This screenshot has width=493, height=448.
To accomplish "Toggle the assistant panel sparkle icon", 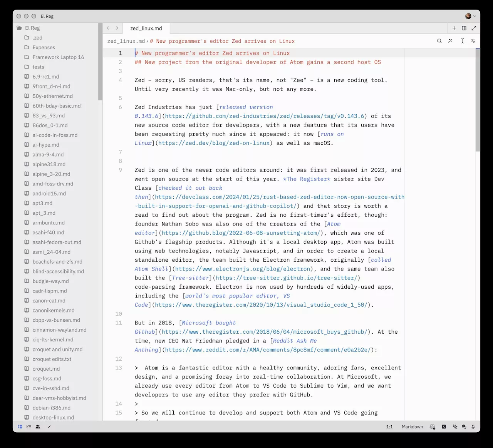I will [455, 426].
